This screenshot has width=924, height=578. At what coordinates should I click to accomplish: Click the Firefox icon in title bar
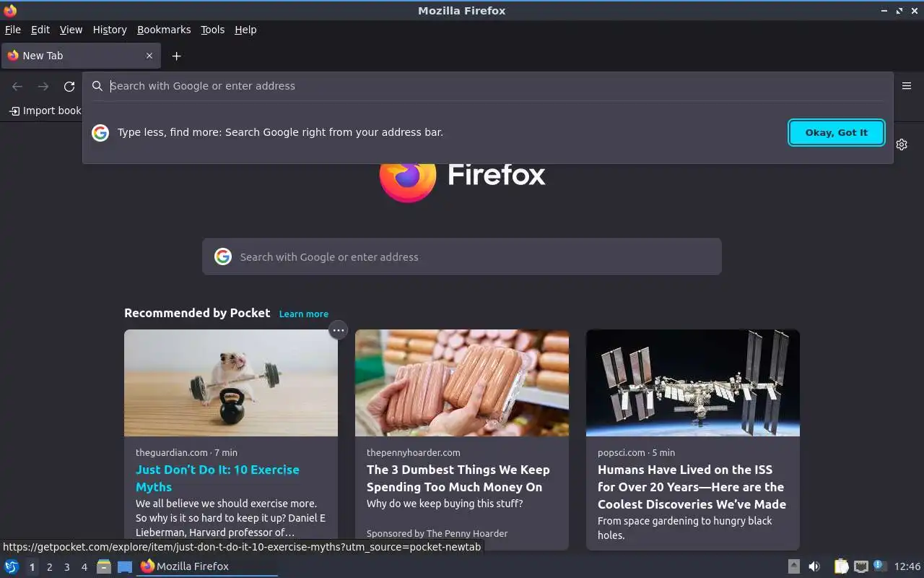10,11
